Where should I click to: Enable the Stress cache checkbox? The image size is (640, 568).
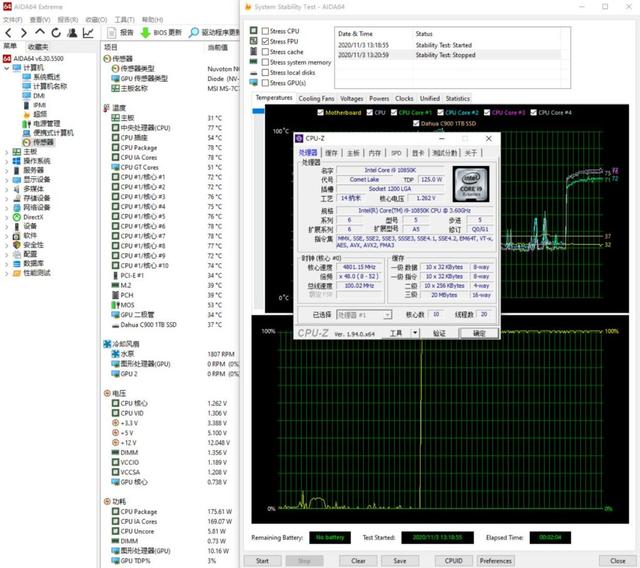point(265,52)
